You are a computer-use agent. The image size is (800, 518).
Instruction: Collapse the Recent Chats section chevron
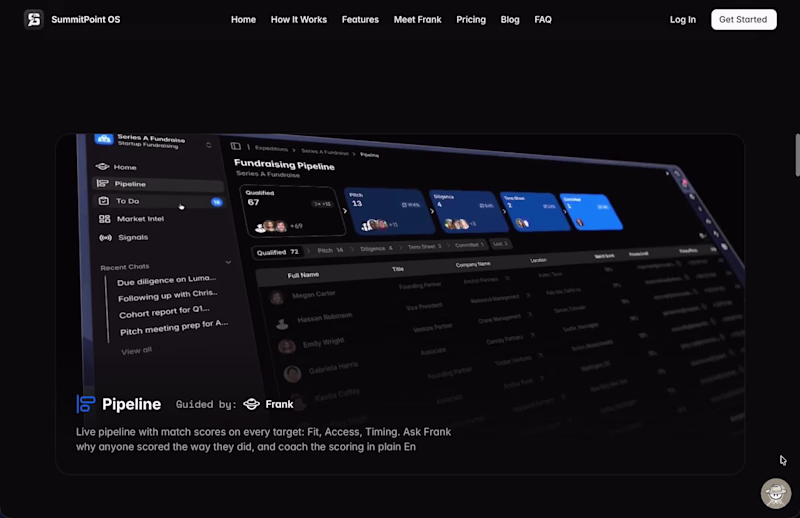228,262
